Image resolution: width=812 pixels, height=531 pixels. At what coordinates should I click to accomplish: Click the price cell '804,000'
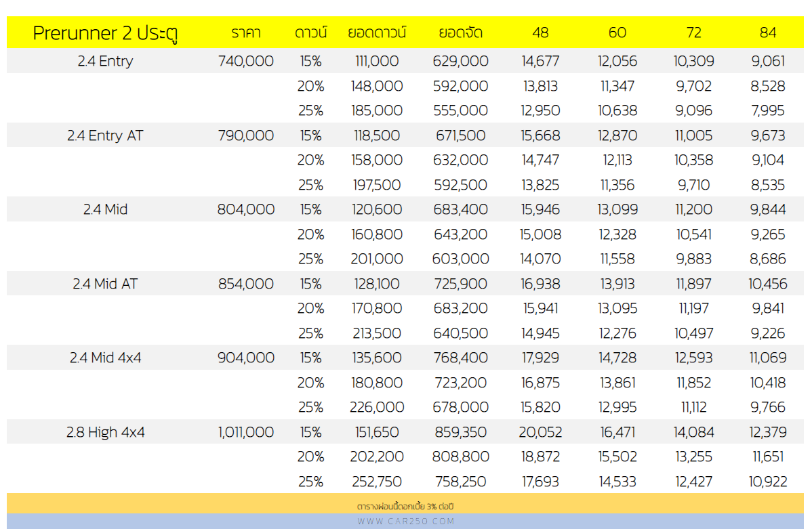coord(246,209)
